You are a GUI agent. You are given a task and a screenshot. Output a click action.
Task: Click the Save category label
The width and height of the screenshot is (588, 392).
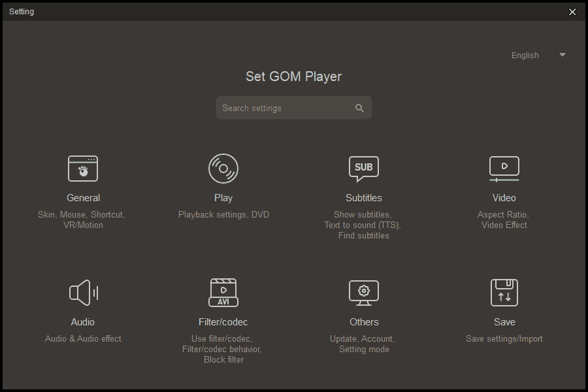coord(504,322)
